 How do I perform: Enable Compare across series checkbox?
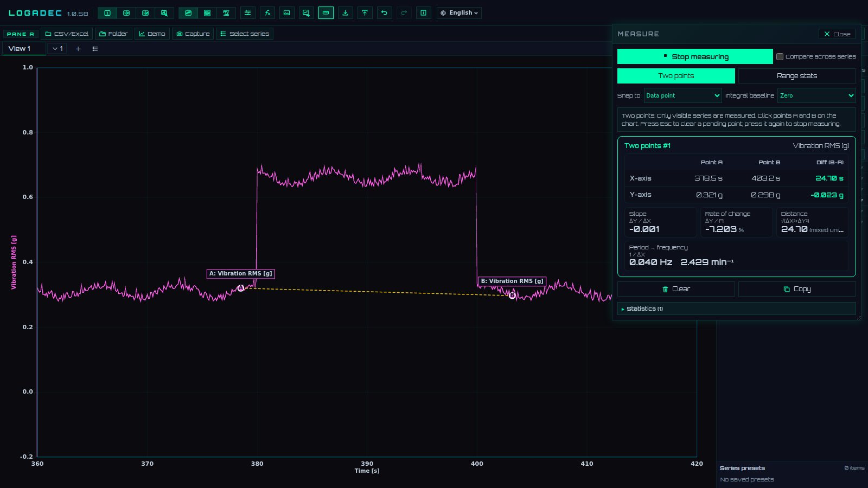[x=780, y=56]
